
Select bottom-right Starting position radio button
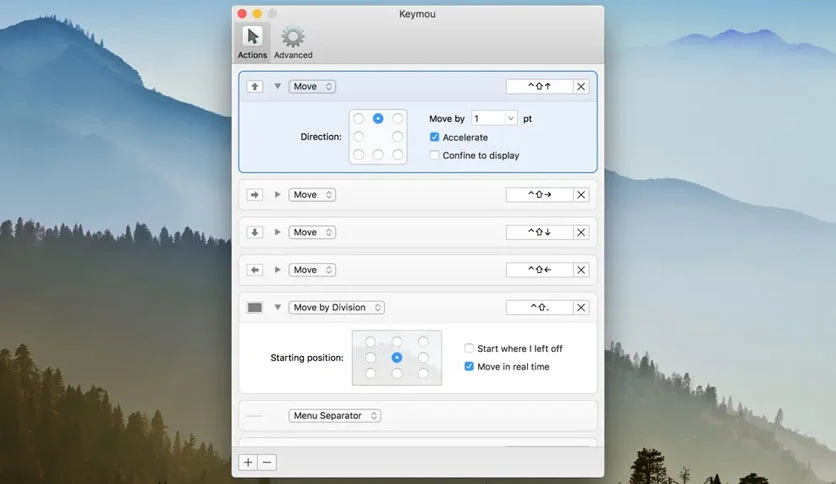click(x=423, y=374)
